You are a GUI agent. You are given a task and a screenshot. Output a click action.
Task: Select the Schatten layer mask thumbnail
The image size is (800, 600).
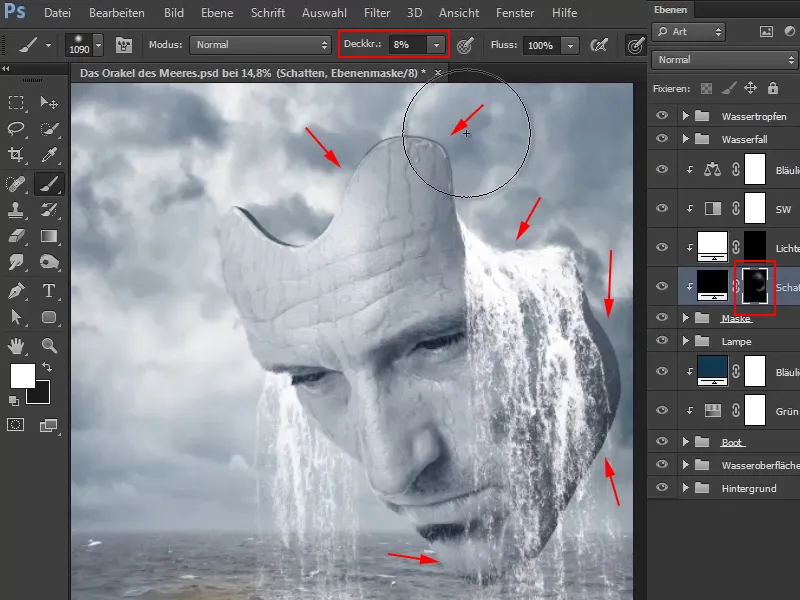point(755,287)
